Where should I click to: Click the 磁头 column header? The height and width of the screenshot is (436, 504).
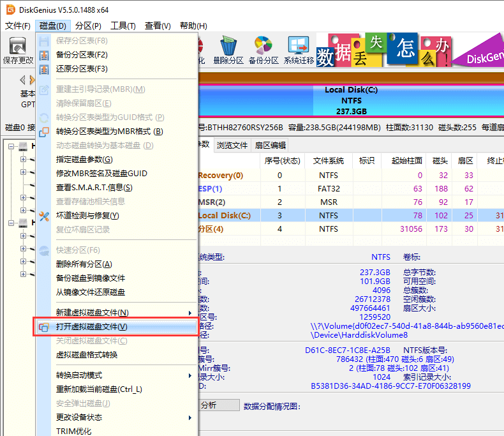(x=440, y=161)
